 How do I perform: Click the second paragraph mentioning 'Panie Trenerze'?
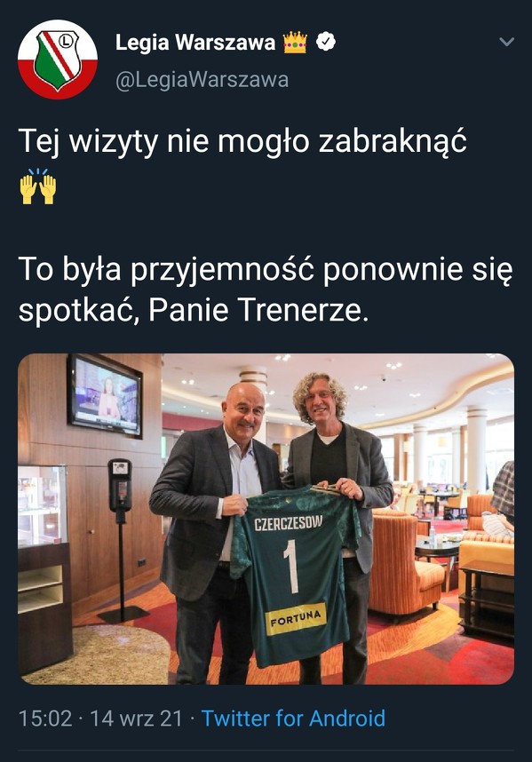[266, 290]
